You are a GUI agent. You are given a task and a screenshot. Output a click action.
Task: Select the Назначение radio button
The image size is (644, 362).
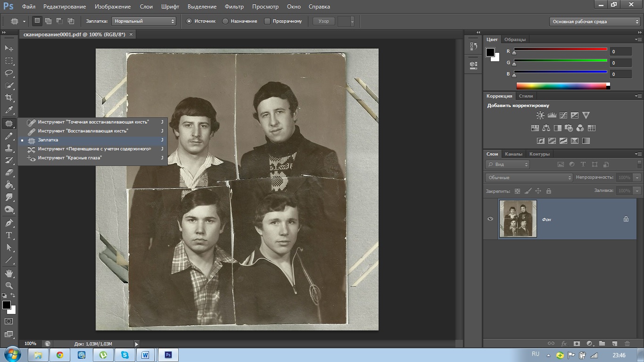225,21
